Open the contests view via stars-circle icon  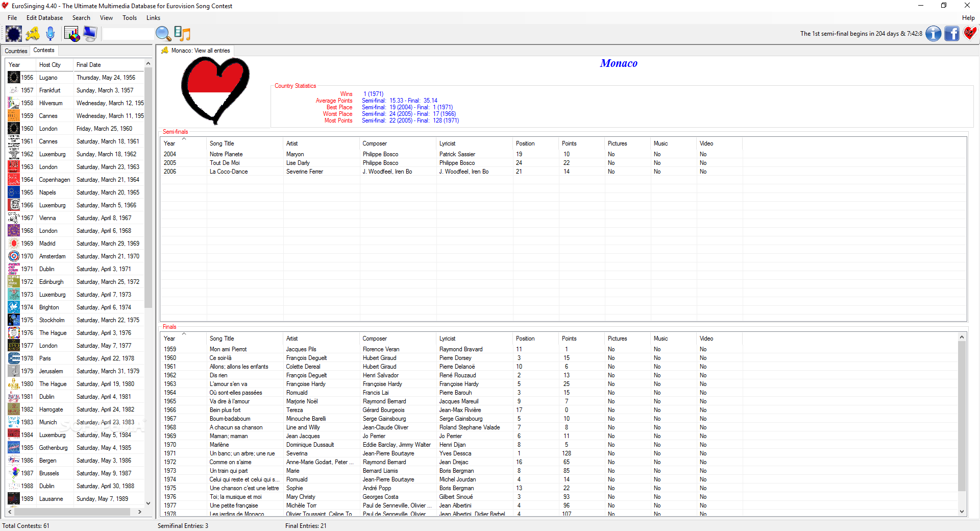(14, 34)
